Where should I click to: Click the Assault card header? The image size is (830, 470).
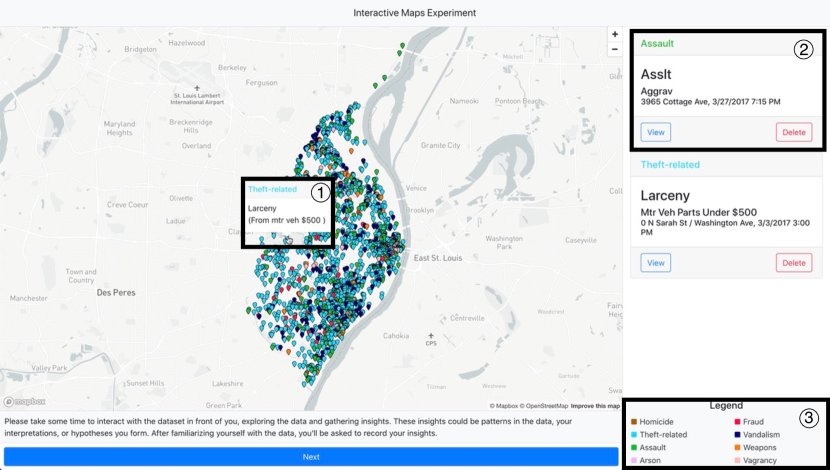click(x=726, y=44)
